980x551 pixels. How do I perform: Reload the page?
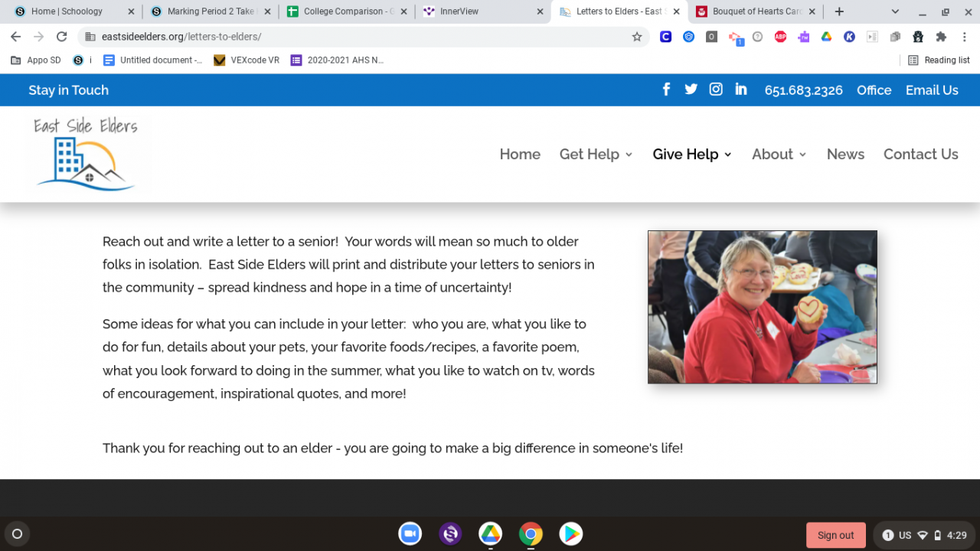click(x=62, y=37)
